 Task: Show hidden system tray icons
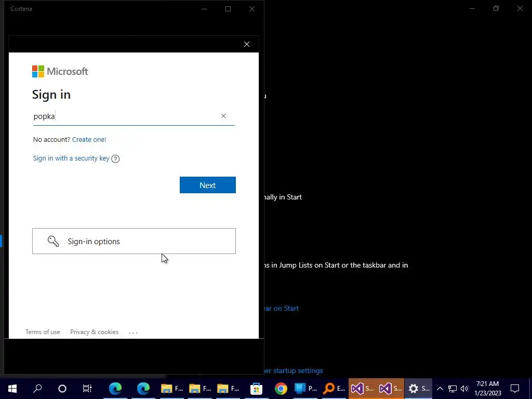440,389
